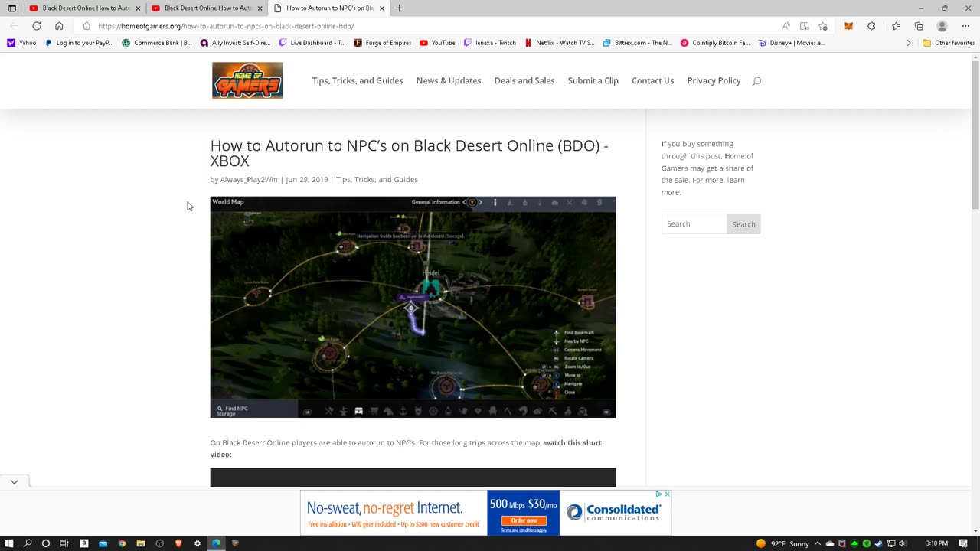Viewport: 980px width, 551px height.
Task: Go to the browser home page icon
Action: [59, 26]
